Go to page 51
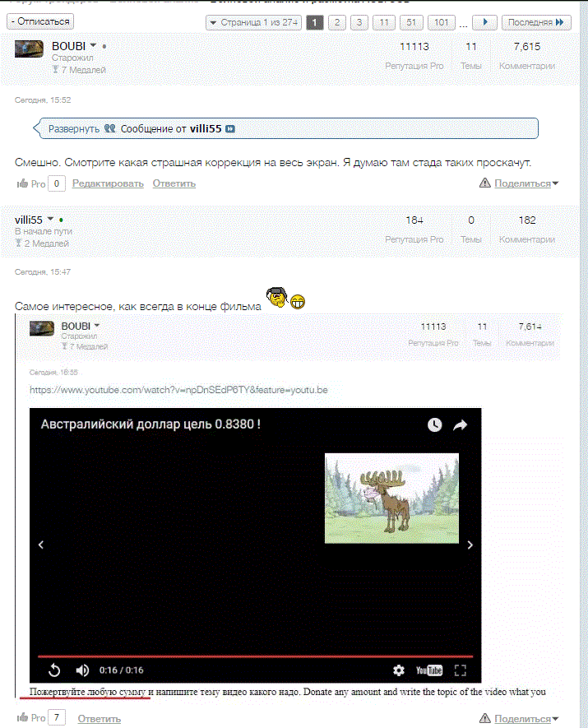This screenshot has width=588, height=728. 411,22
